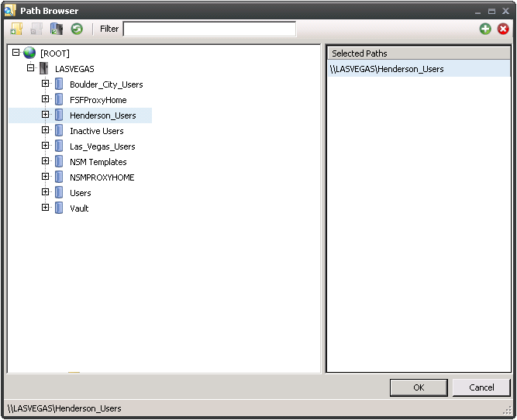Click the volume icon for FSFProxyHome
This screenshot has width=517, height=420.
coord(59,99)
